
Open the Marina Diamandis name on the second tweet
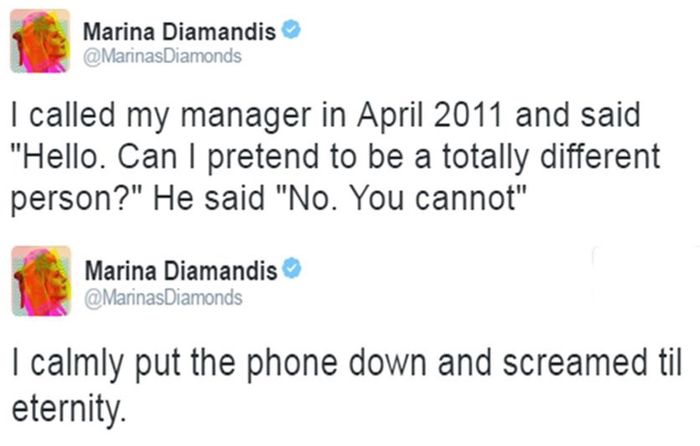click(181, 271)
